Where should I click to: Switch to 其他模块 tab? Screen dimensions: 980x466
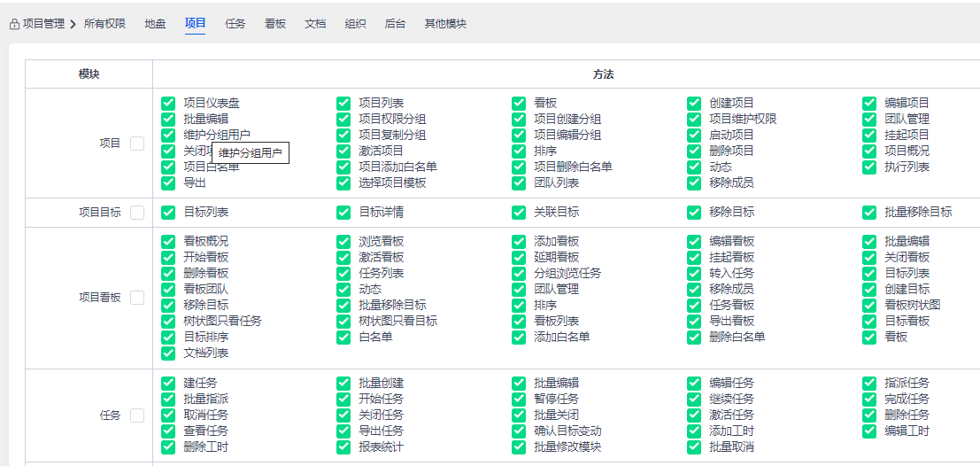tap(445, 24)
